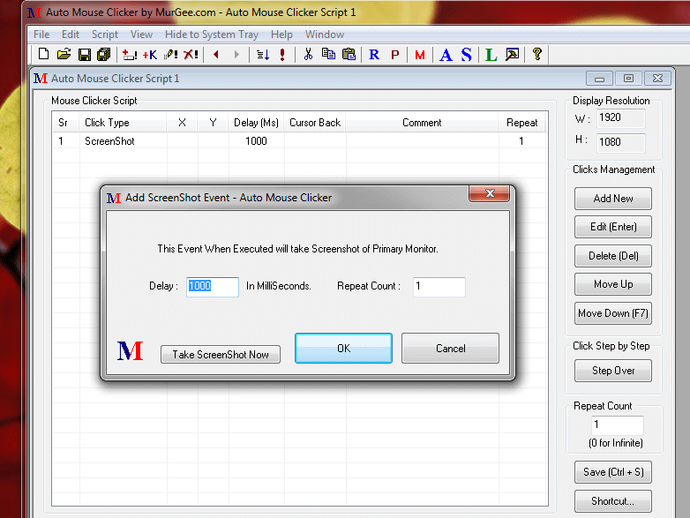
Task: Click the Delay input field in dialog
Action: (x=213, y=287)
